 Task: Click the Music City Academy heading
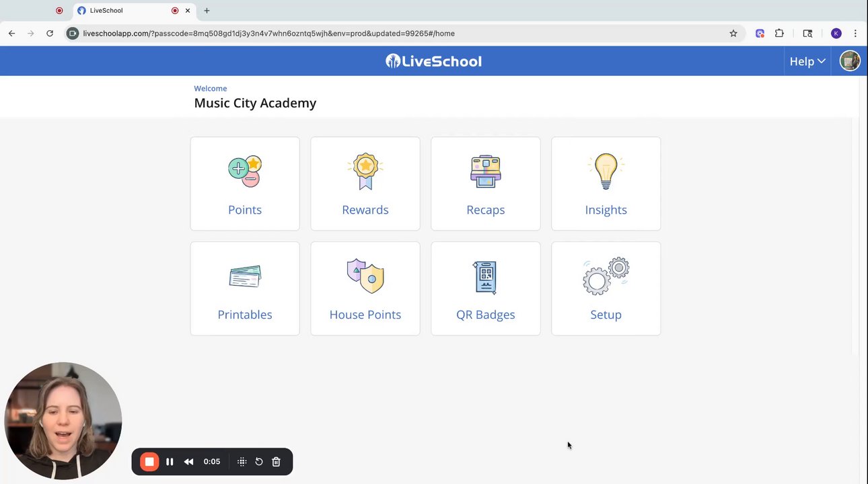tap(255, 103)
